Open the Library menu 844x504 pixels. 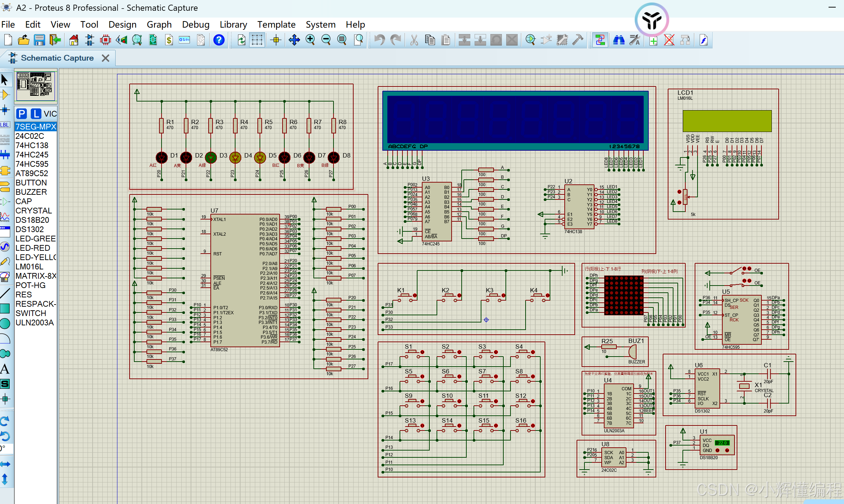click(x=233, y=24)
